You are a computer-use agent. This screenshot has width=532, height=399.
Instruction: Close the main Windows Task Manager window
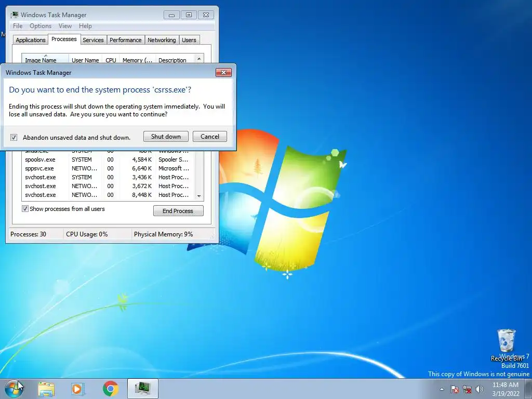[206, 15]
